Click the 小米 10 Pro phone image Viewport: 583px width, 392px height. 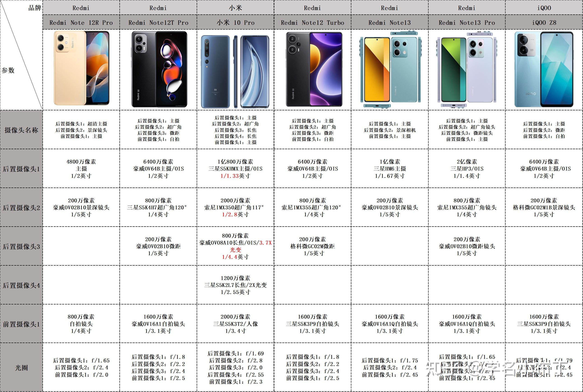235,72
